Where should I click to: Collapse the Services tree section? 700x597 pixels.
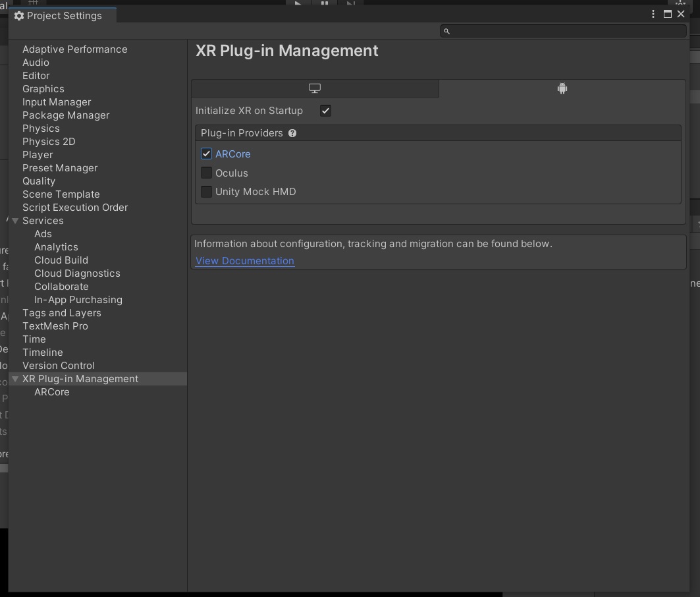(x=15, y=221)
